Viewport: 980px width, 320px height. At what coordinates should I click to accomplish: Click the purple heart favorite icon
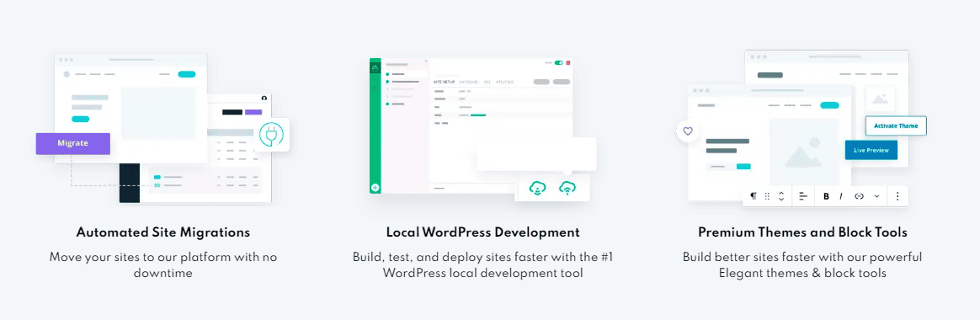(688, 131)
